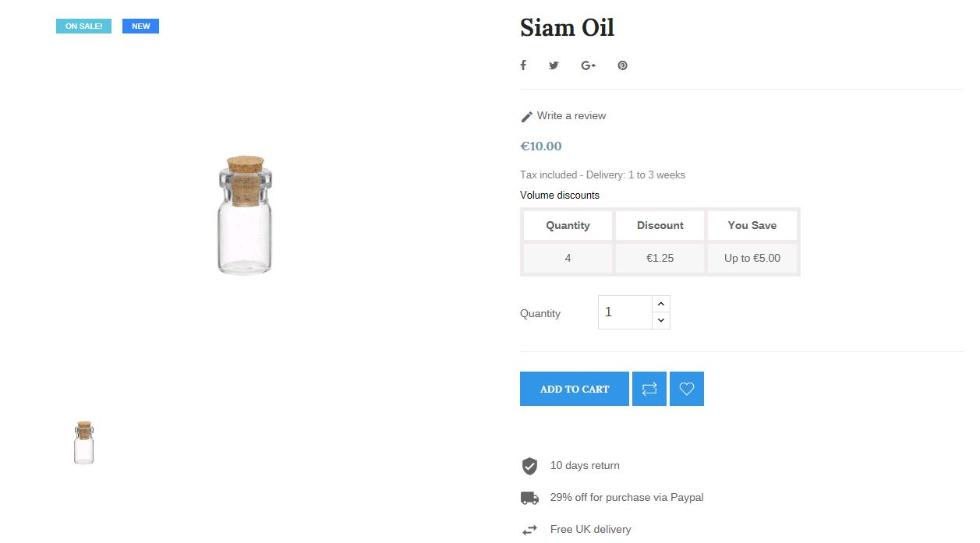This screenshot has width=980, height=543.
Task: Click the main Siam Oil product image
Action: (246, 215)
